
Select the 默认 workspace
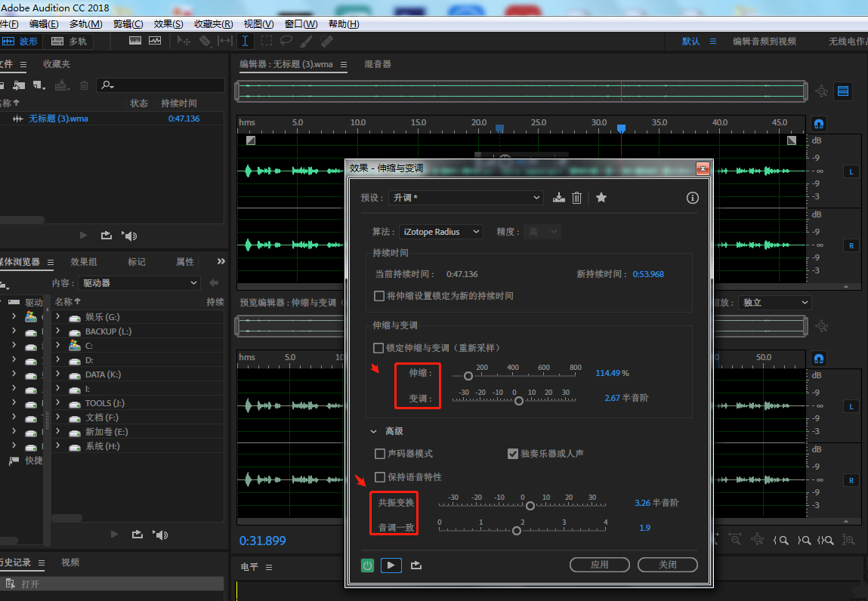[691, 42]
